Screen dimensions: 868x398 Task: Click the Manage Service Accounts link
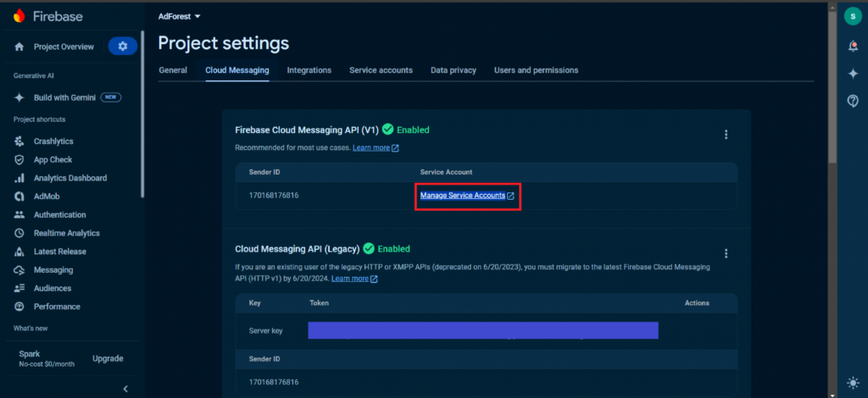tap(463, 196)
